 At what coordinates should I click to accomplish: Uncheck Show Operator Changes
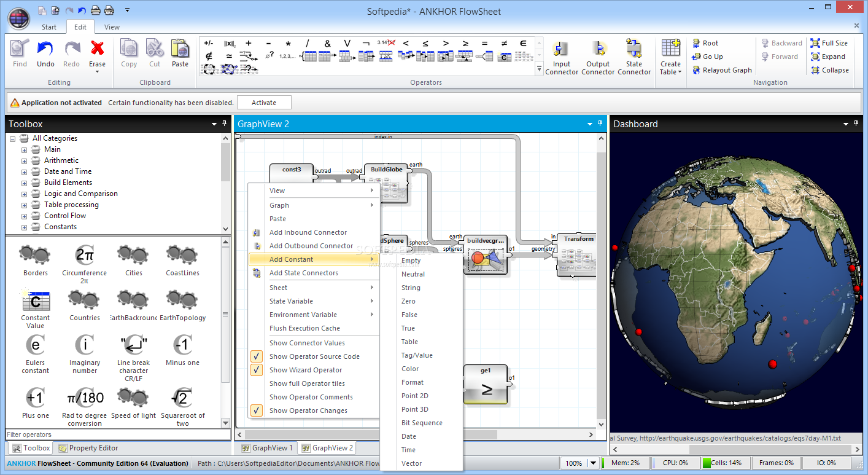[257, 410]
